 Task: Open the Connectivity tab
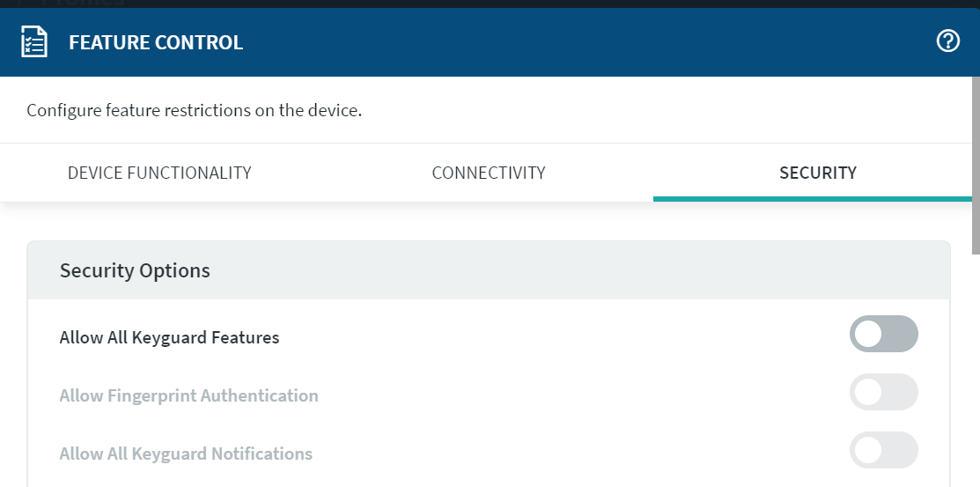click(x=489, y=173)
